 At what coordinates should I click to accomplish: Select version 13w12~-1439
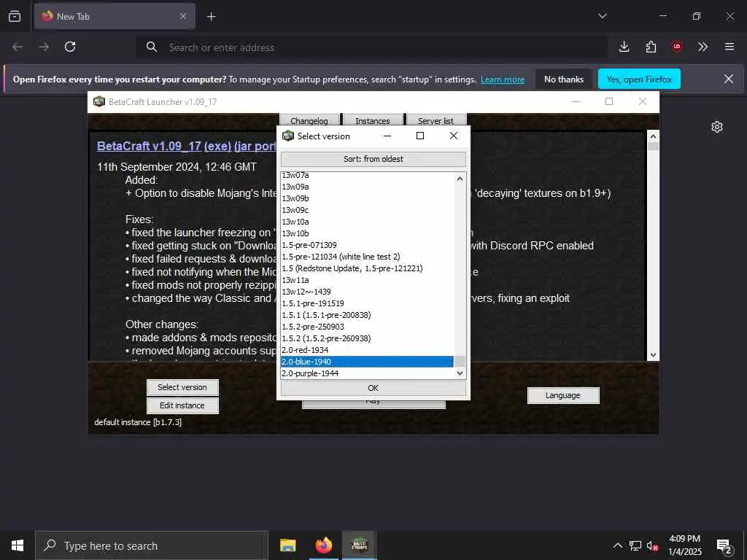pos(368,292)
